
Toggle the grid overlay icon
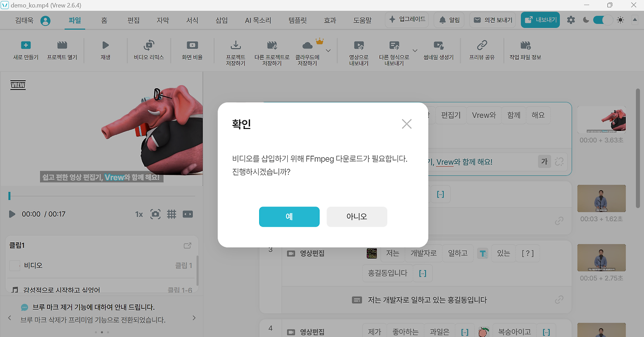coord(172,214)
